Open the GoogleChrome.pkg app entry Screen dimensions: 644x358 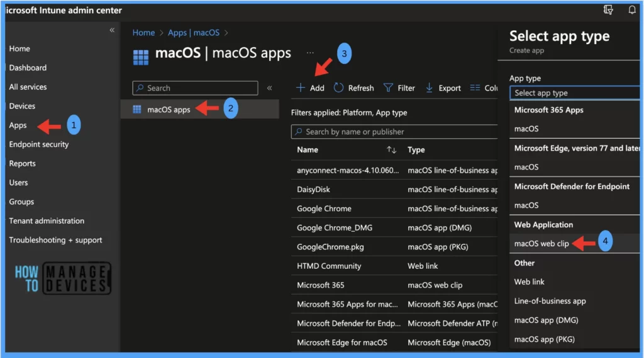[394, 247]
